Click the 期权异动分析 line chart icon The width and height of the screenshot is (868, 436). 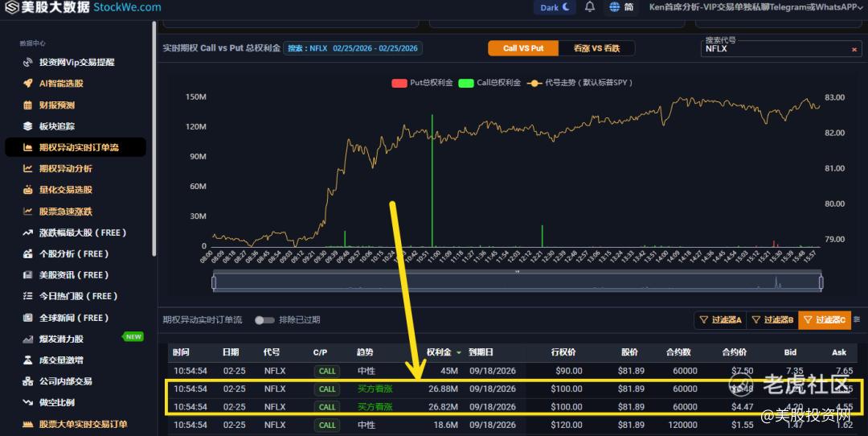click(x=27, y=168)
